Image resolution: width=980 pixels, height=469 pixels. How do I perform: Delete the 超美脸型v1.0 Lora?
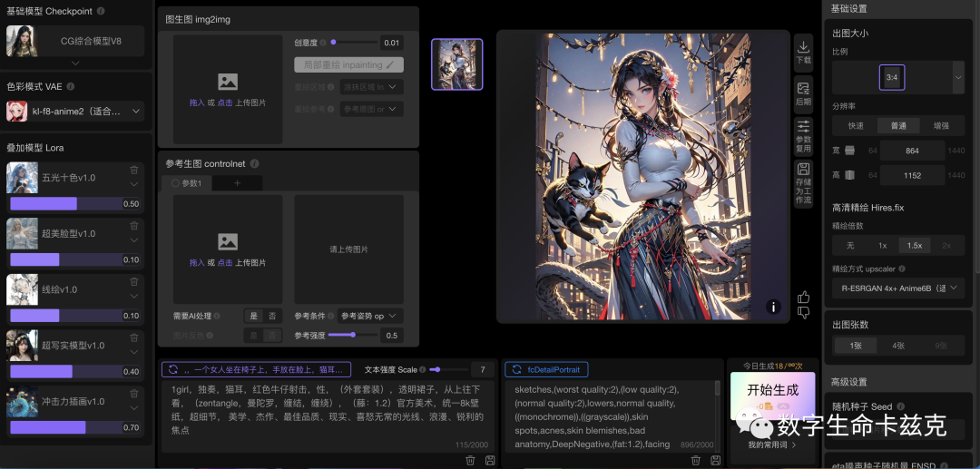pyautogui.click(x=133, y=226)
